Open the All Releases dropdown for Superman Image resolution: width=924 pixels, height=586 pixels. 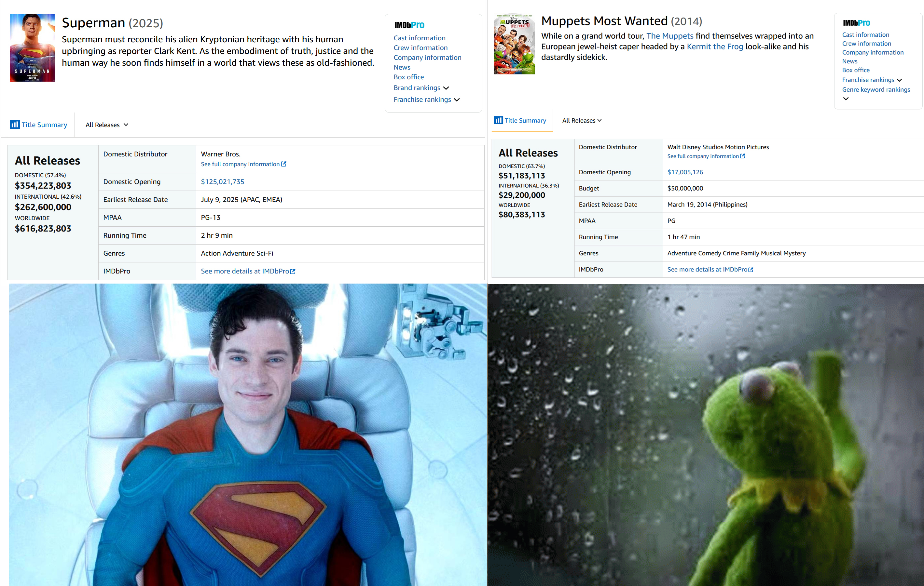pos(107,125)
